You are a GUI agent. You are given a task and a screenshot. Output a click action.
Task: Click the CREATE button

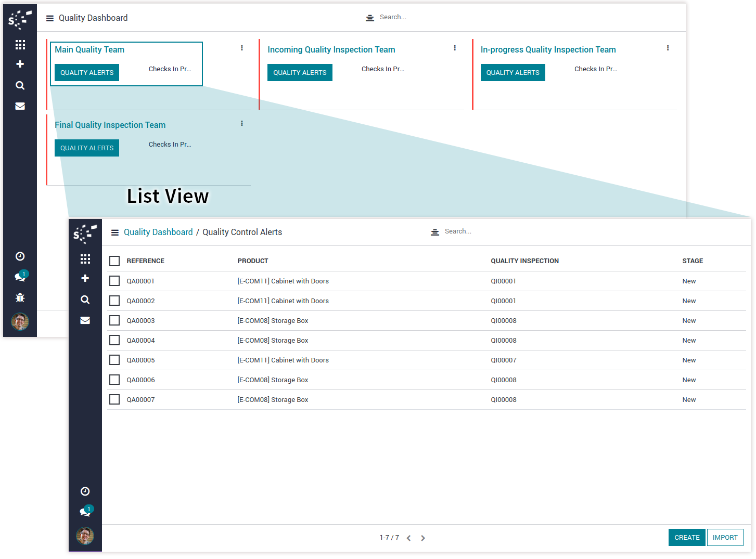(687, 538)
